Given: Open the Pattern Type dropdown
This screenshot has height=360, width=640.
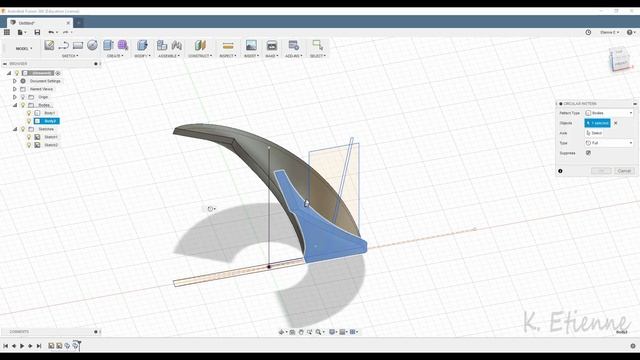Looking at the screenshot, I should pyautogui.click(x=609, y=113).
